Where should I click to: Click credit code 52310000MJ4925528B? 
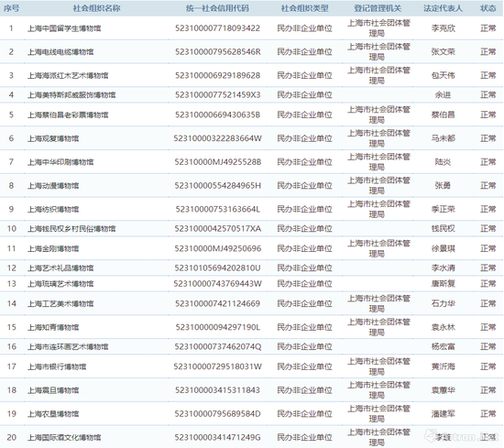point(217,162)
